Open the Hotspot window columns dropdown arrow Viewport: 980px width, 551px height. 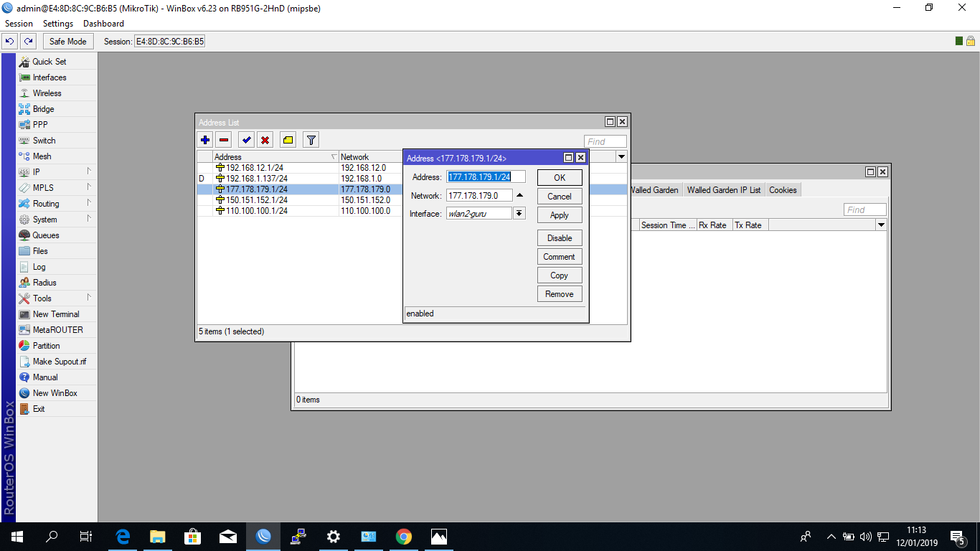(x=881, y=225)
